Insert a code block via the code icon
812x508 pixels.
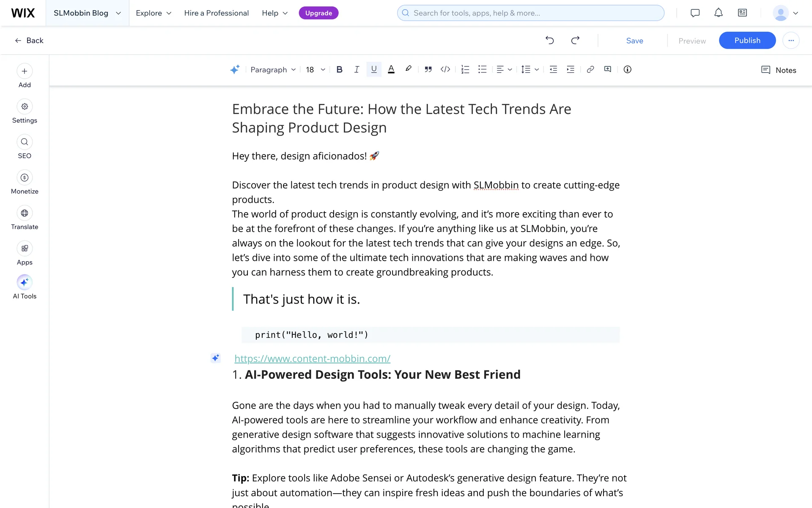pyautogui.click(x=445, y=69)
